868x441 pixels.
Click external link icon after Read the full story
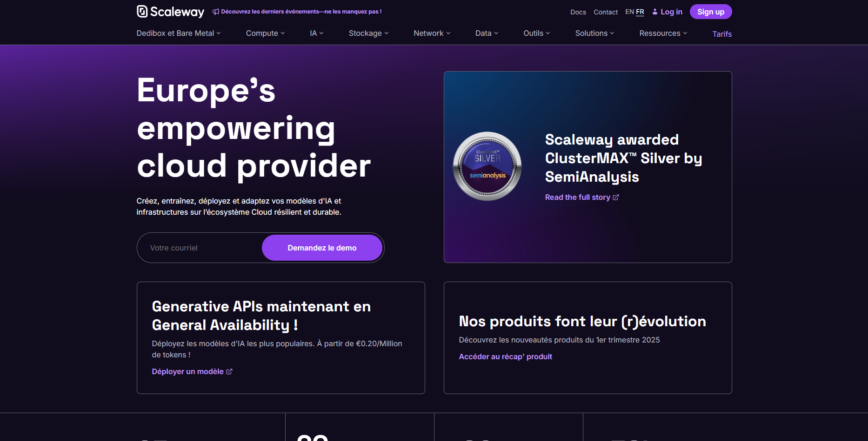pyautogui.click(x=616, y=197)
